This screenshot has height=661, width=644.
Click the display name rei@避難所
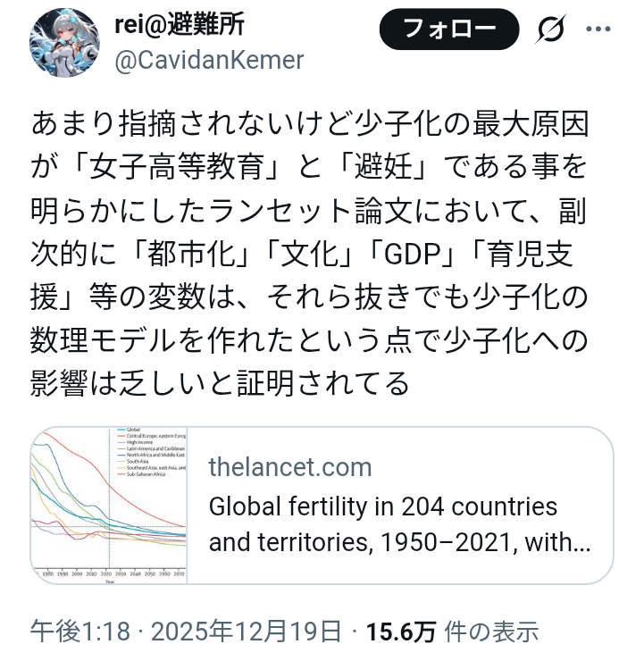click(179, 25)
